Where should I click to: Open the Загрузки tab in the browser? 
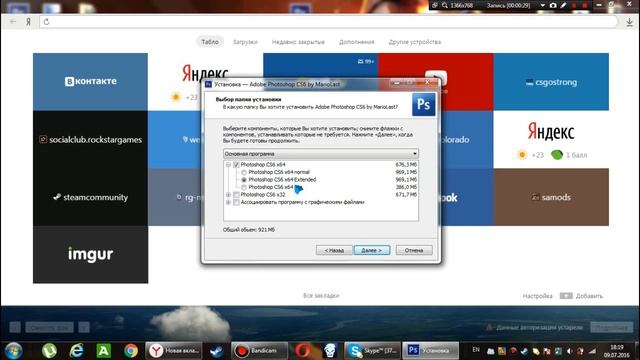pyautogui.click(x=245, y=42)
